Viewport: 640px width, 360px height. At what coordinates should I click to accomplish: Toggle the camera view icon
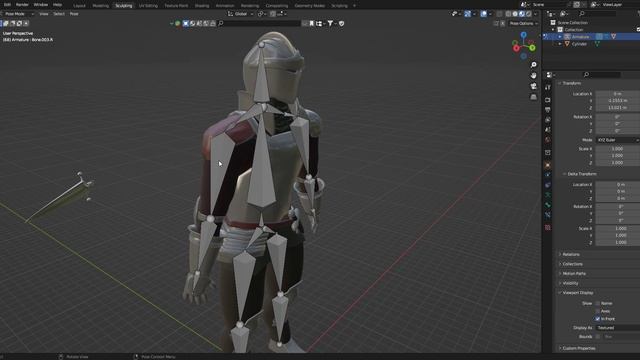coord(533,86)
